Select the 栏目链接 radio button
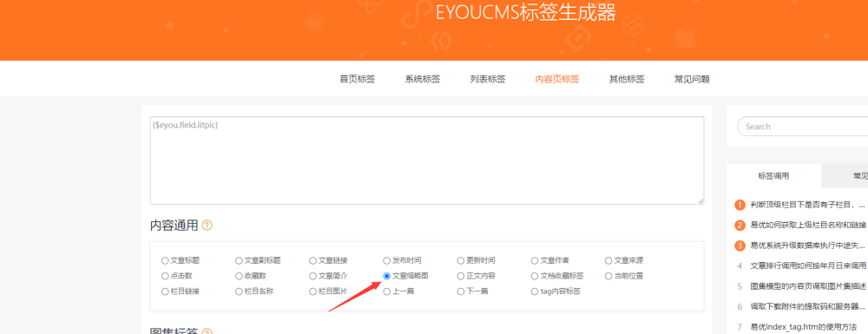 click(x=165, y=291)
